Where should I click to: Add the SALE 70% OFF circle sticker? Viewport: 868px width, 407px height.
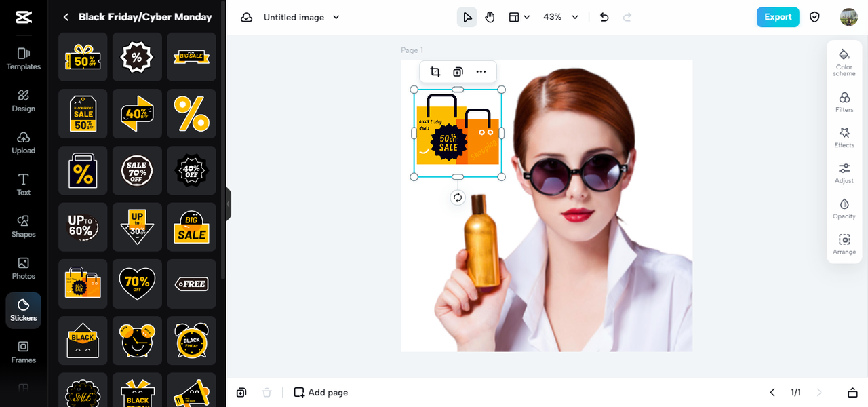[x=137, y=170]
